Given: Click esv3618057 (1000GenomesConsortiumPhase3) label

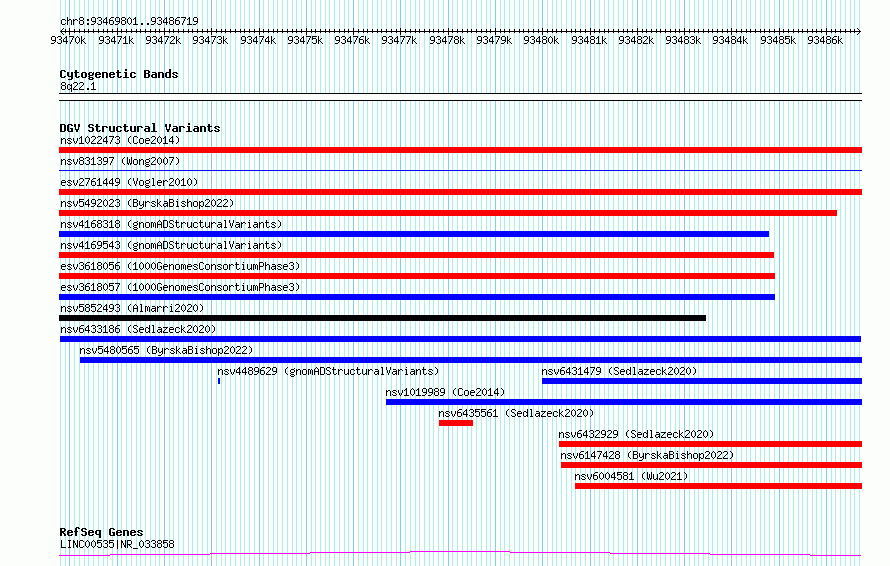Looking at the screenshot, I should point(180,287).
